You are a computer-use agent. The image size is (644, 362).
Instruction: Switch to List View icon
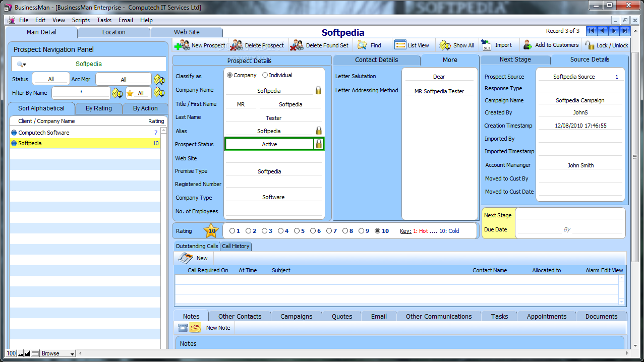click(x=400, y=45)
